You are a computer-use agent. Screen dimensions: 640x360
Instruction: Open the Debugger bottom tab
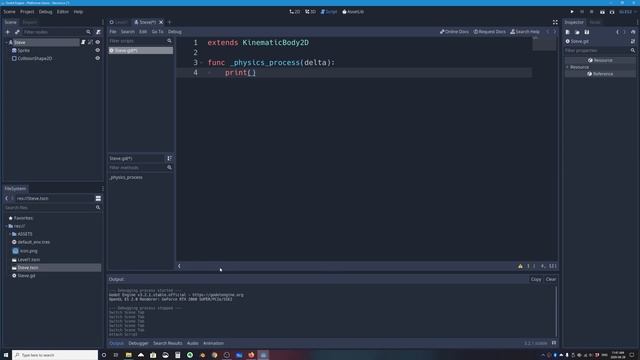click(x=138, y=343)
